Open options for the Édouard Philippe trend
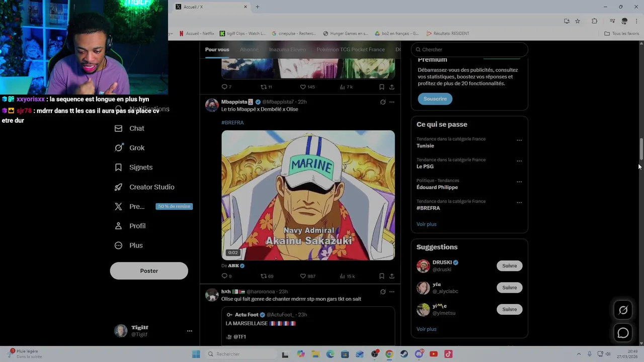The image size is (644, 362). tap(519, 182)
